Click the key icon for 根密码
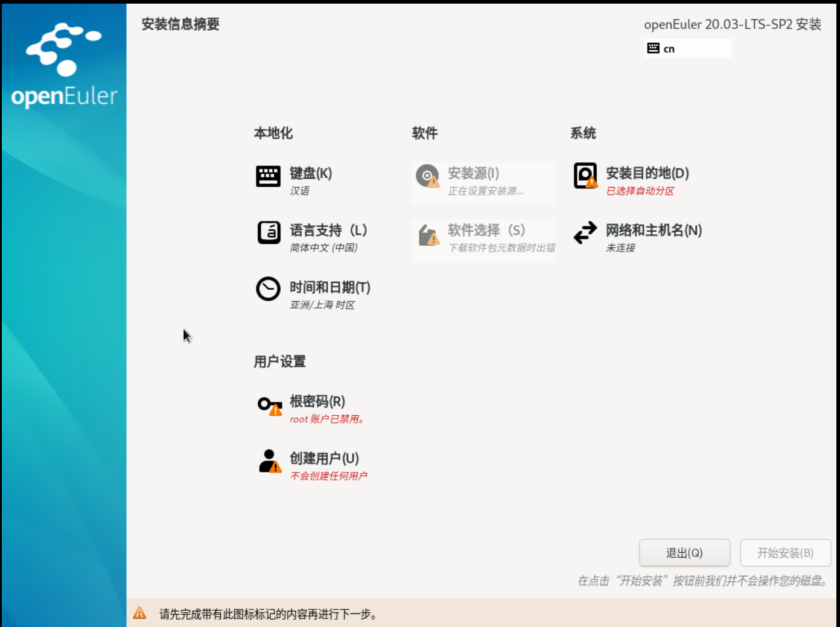 click(x=270, y=406)
